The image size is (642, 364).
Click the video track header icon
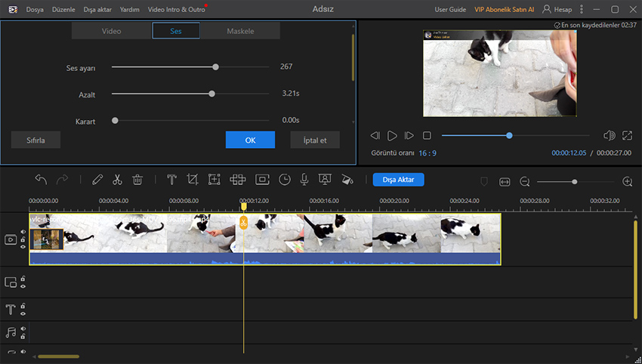[x=11, y=239]
